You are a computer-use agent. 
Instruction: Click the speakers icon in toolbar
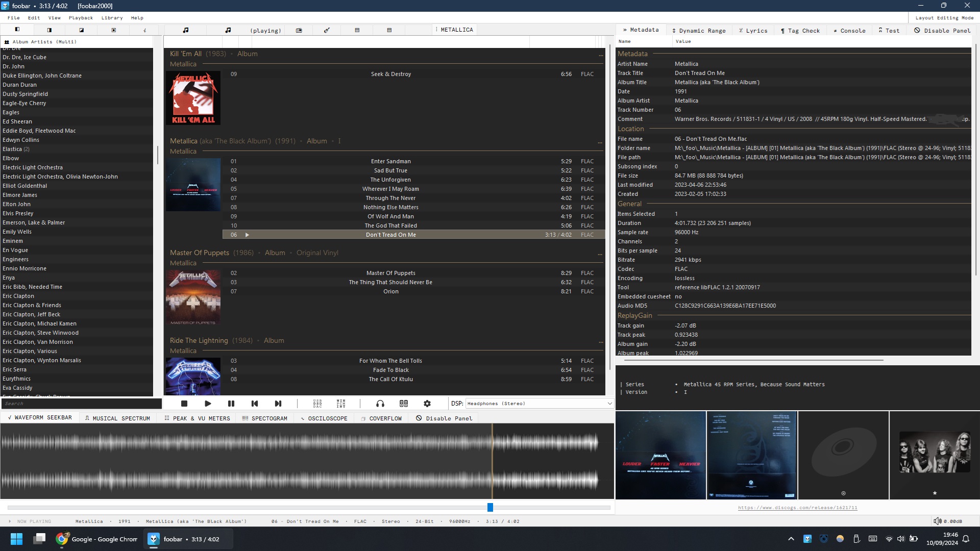[404, 404]
